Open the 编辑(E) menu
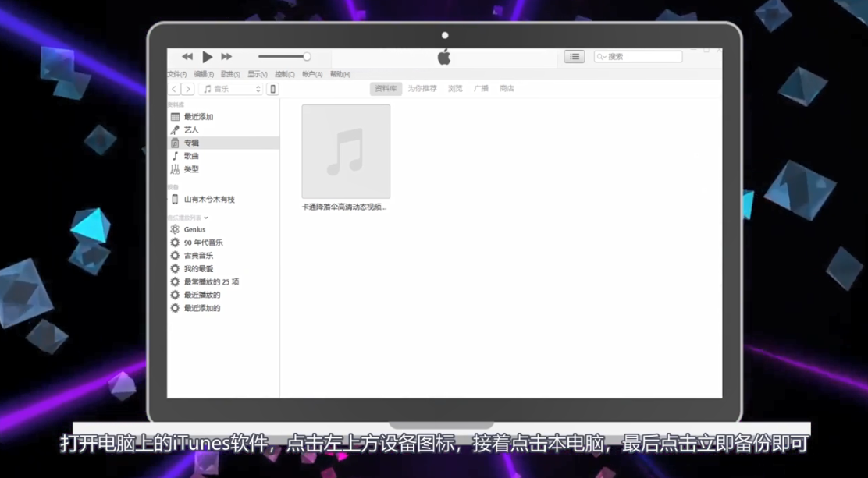This screenshot has height=478, width=868. [x=204, y=74]
